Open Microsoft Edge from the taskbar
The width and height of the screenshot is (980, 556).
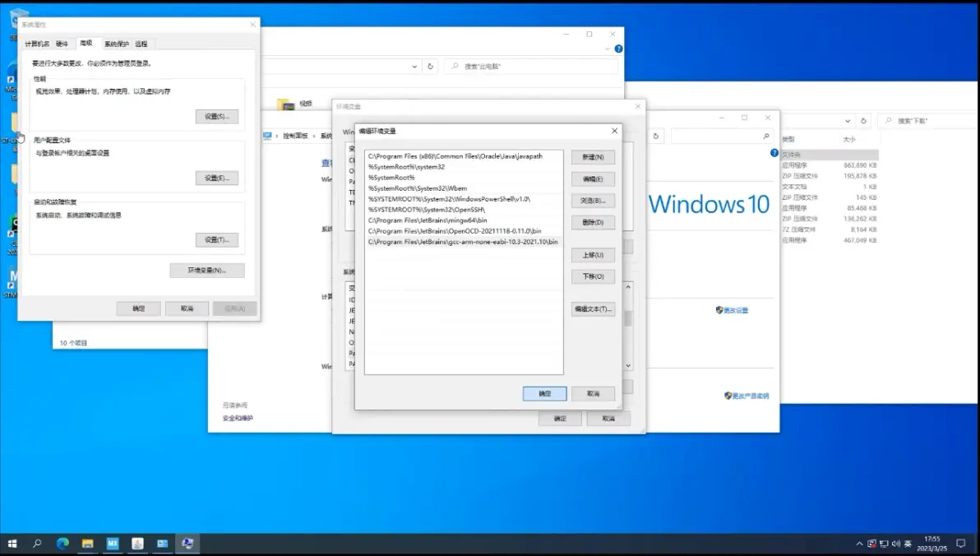(62, 544)
